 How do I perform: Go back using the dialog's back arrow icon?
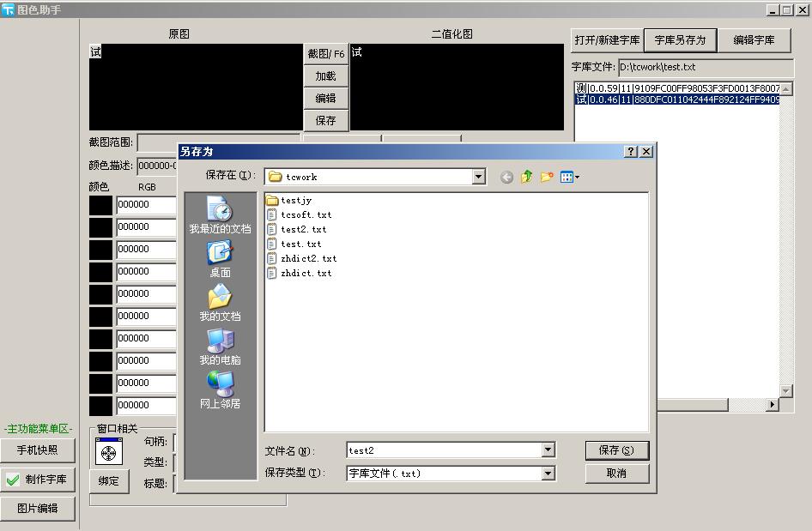(x=506, y=178)
